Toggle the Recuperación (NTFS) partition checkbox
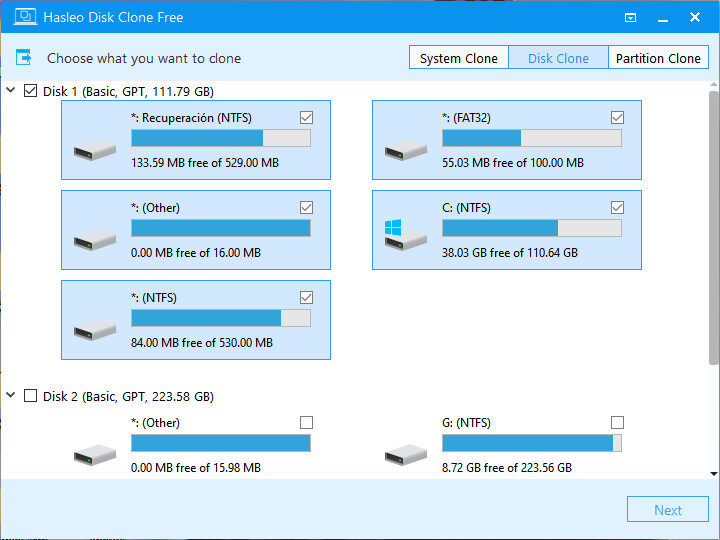Image resolution: width=720 pixels, height=540 pixels. (x=306, y=118)
